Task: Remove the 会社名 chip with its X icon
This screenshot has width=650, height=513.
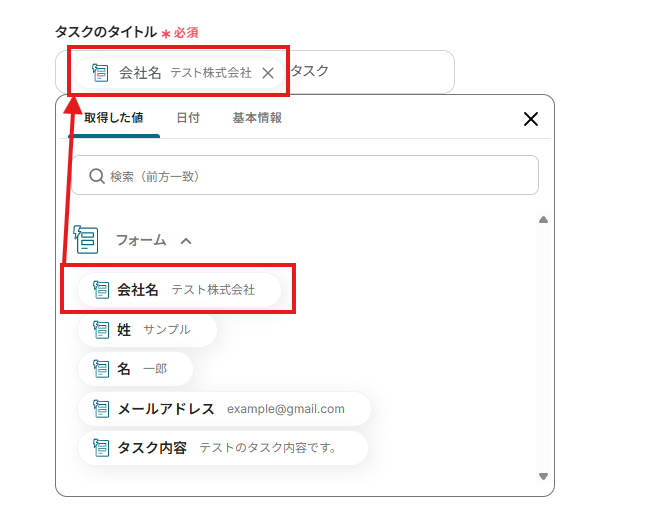Action: tap(268, 73)
